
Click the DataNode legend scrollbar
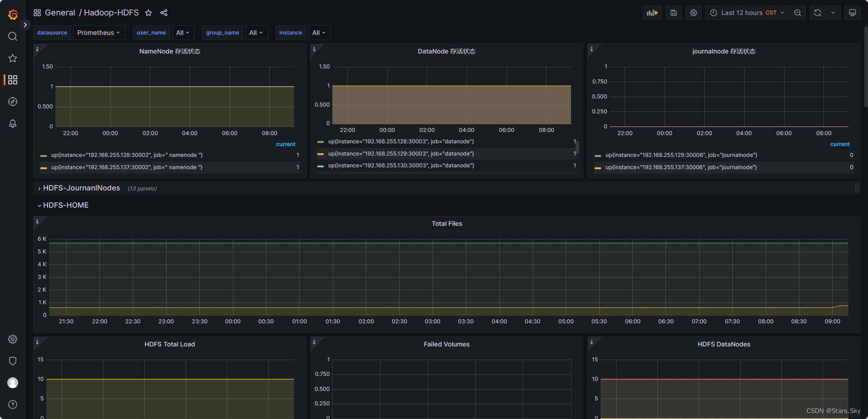[577, 147]
